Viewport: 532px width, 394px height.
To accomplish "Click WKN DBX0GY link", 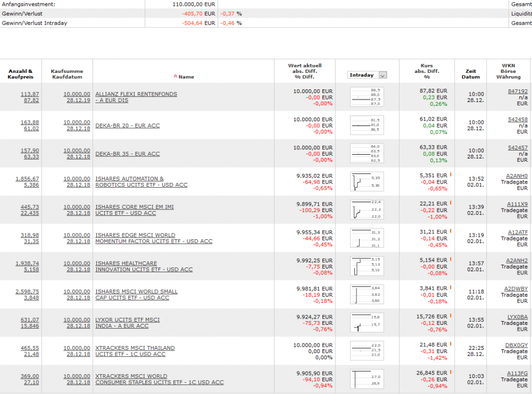I will pos(517,345).
